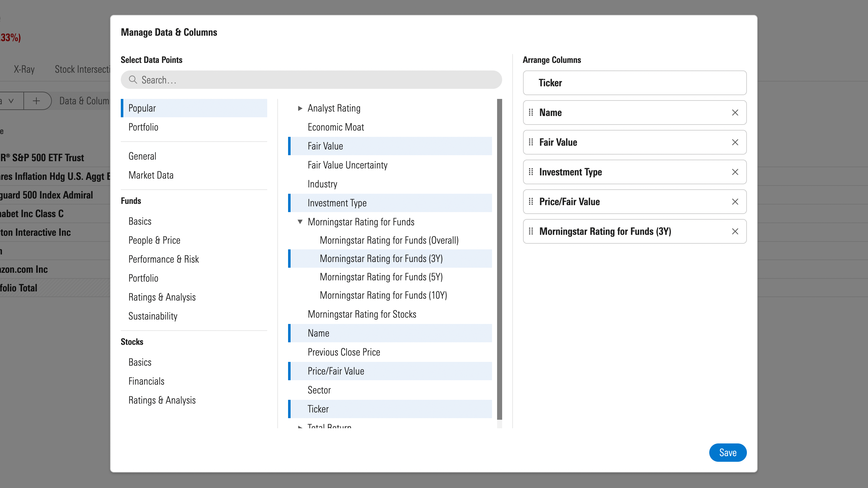This screenshot has height=488, width=868.
Task: Switch to Sustainability under Funds section
Action: coord(153,316)
